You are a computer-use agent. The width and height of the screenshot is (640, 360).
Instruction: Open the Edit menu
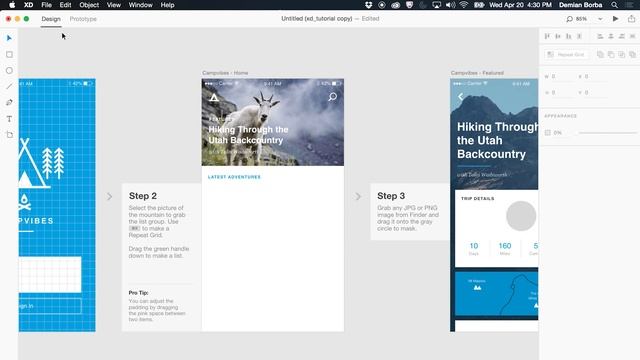click(65, 5)
